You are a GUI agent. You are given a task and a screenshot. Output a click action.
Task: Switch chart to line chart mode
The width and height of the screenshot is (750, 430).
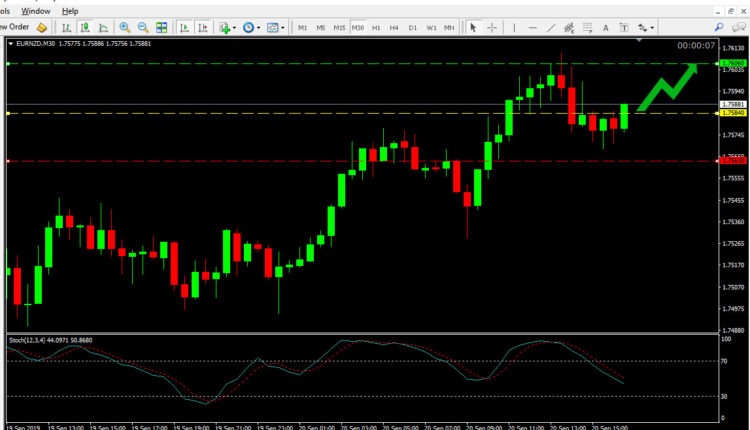103,28
